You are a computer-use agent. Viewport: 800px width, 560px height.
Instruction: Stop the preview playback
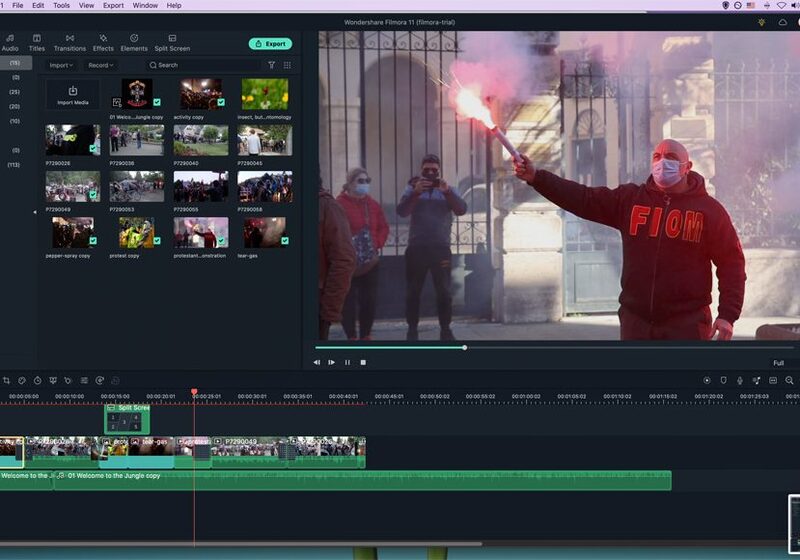pyautogui.click(x=363, y=362)
